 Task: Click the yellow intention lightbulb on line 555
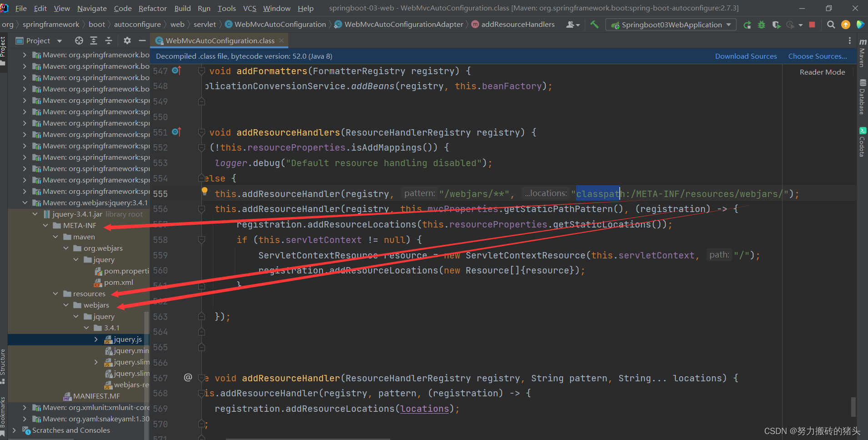(x=205, y=191)
